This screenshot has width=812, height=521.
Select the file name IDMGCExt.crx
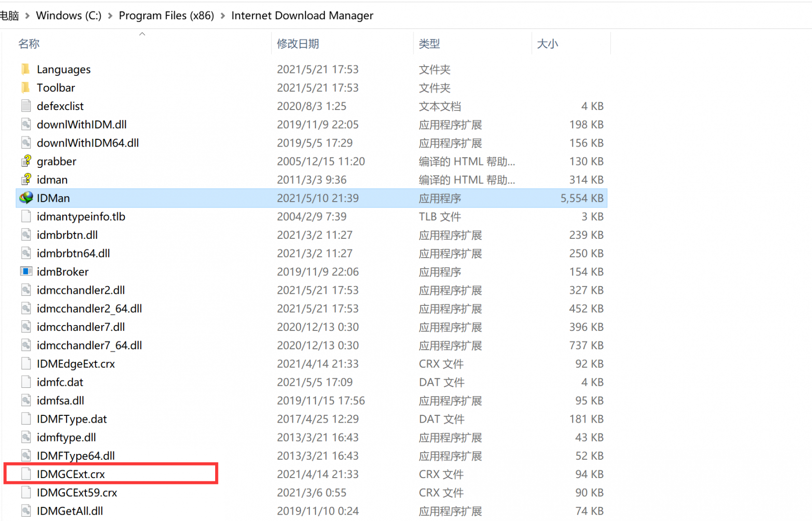[x=71, y=474]
